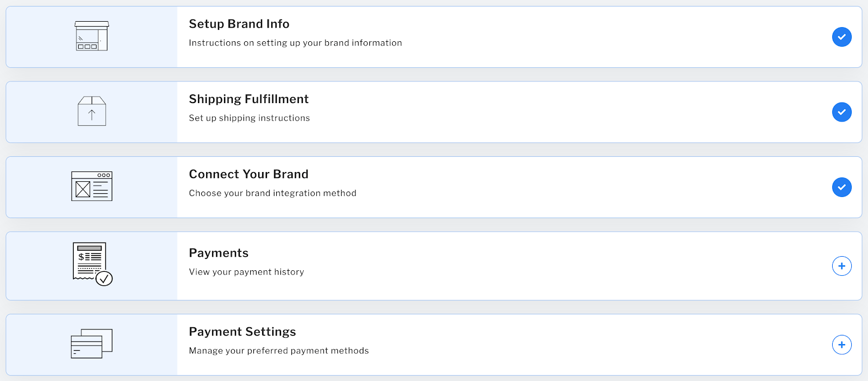Toggle the completed check for Connect Your Brand
868x381 pixels.
pyautogui.click(x=841, y=187)
